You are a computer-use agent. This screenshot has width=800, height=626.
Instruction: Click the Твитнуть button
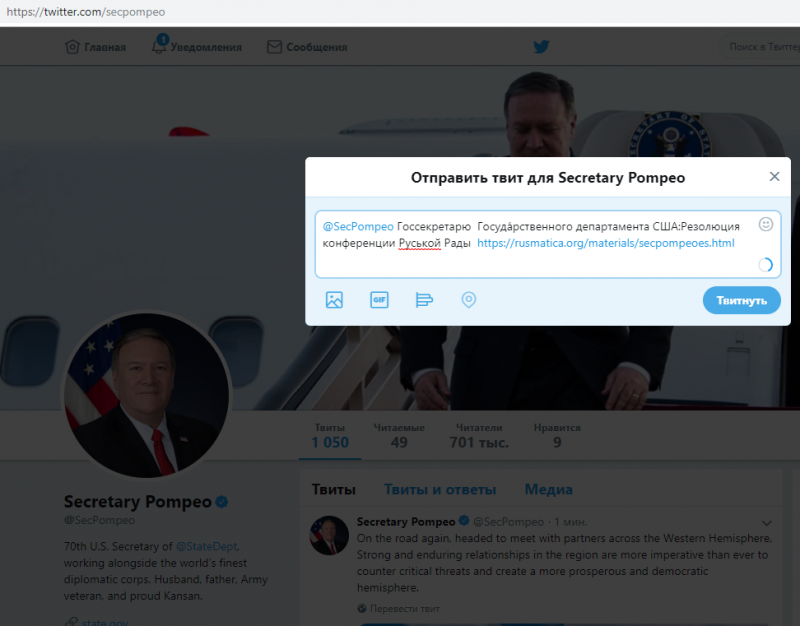(x=741, y=301)
